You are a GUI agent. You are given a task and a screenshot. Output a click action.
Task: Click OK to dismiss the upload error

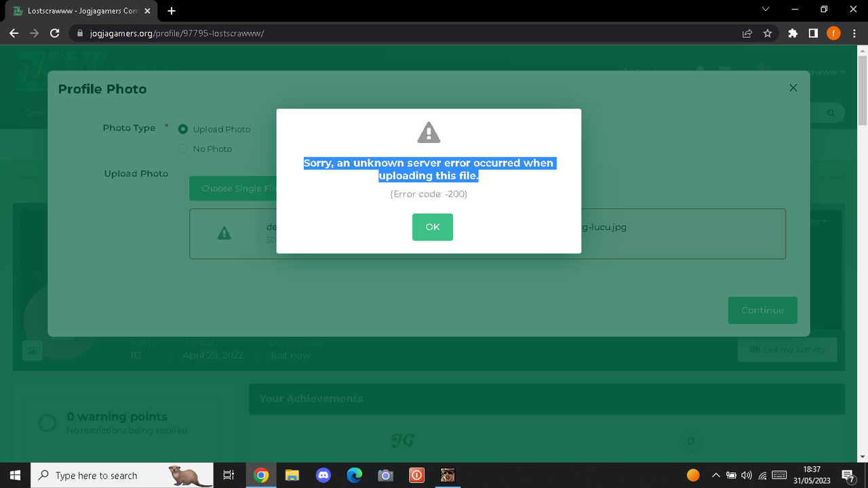coord(432,227)
